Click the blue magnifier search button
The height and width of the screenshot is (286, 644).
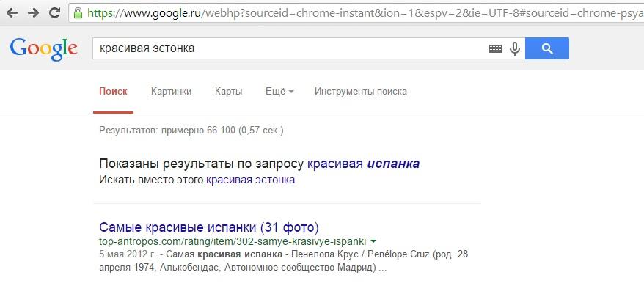click(547, 48)
